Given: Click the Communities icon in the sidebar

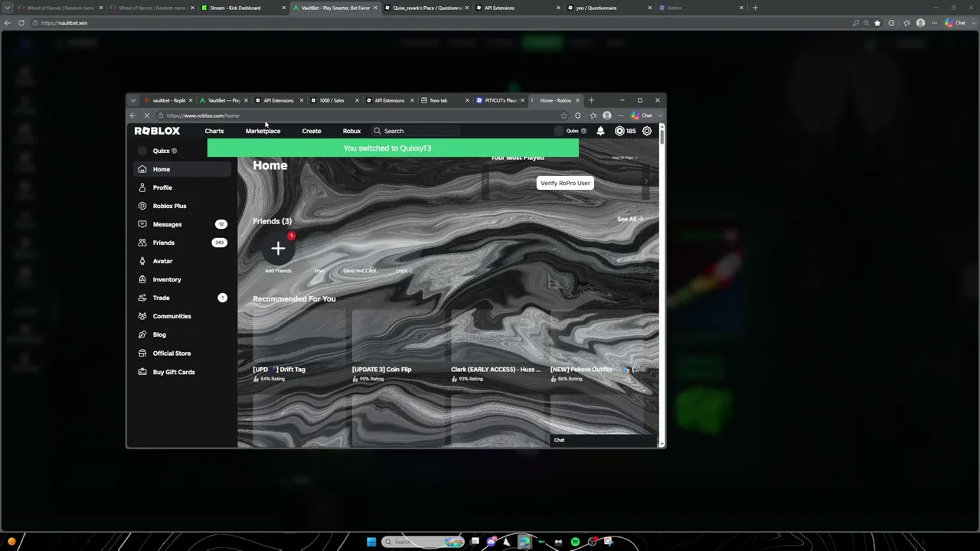Looking at the screenshot, I should [142, 316].
